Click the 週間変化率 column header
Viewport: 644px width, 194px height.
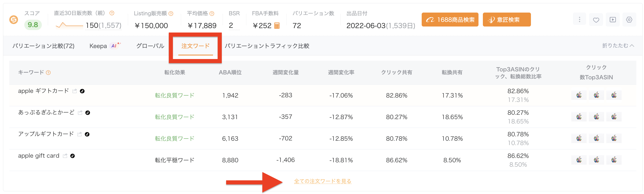341,72
